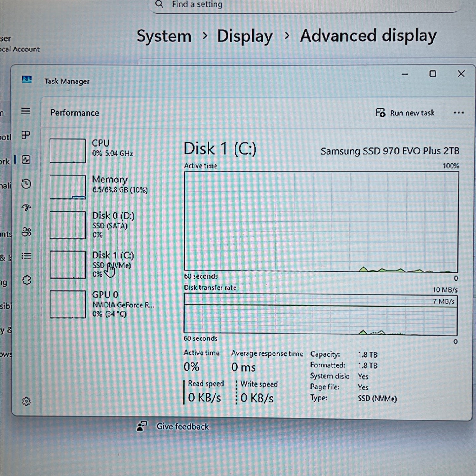Image resolution: width=476 pixels, height=476 pixels.
Task: Click the Page file: label
Action: pos(325,387)
